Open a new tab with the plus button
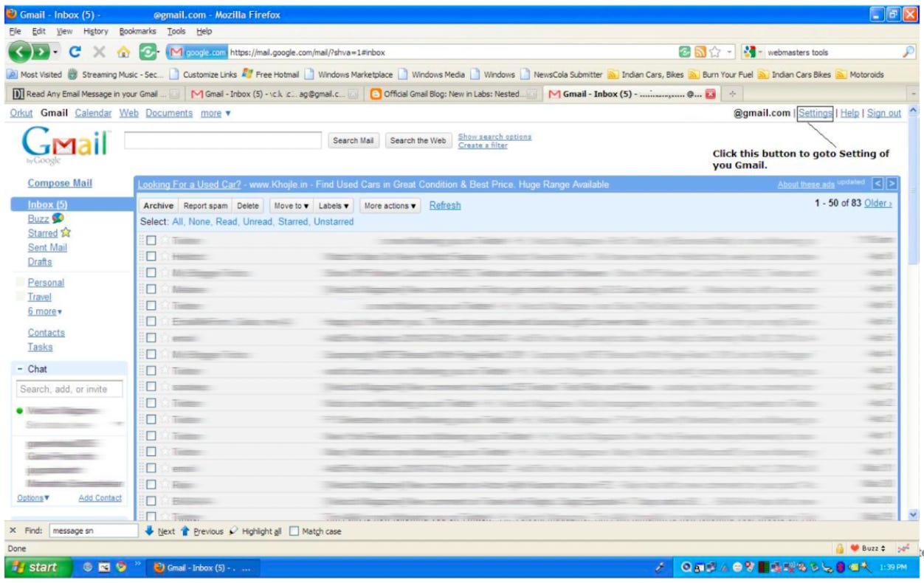This screenshot has width=924, height=583. [733, 94]
